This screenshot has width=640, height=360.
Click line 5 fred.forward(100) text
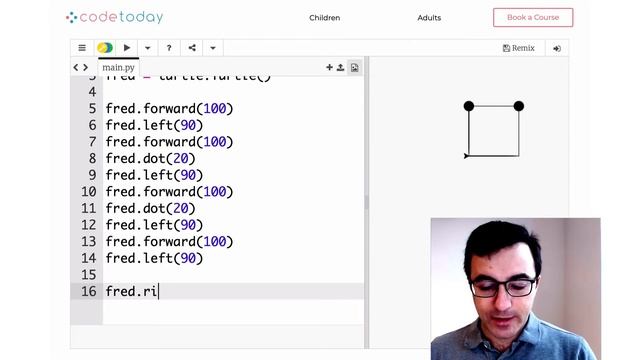click(169, 109)
